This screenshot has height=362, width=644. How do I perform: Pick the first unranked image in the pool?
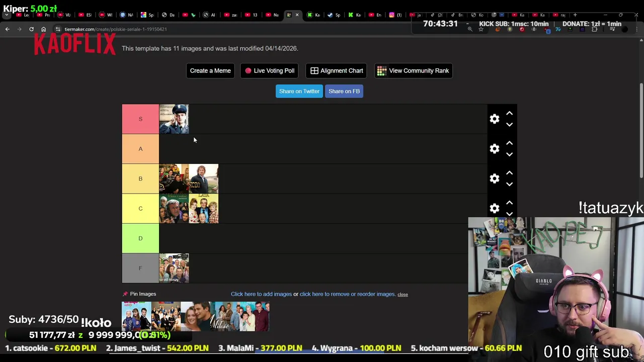(x=136, y=316)
